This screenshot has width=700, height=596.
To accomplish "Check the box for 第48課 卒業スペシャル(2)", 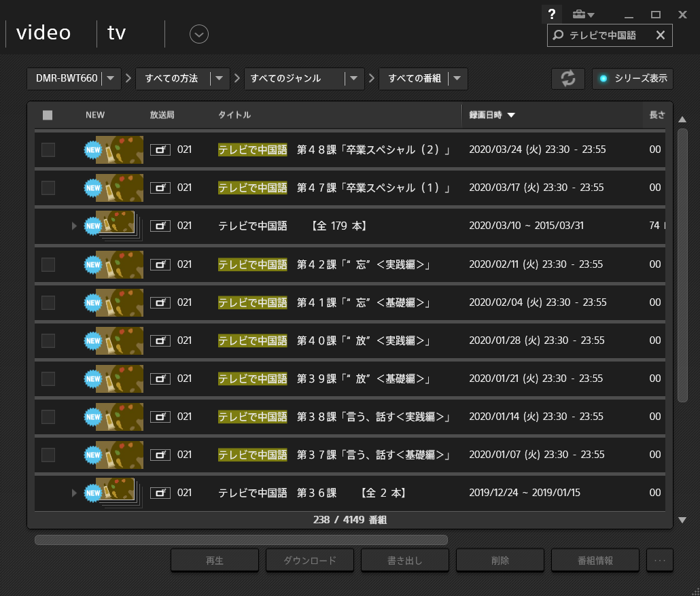I will point(48,150).
